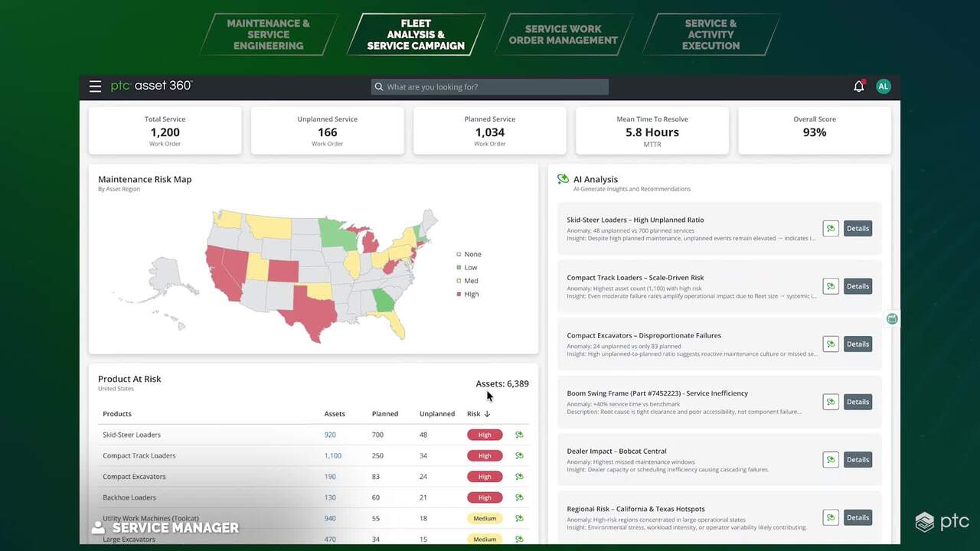Sort table by Risk column arrow

click(487, 414)
